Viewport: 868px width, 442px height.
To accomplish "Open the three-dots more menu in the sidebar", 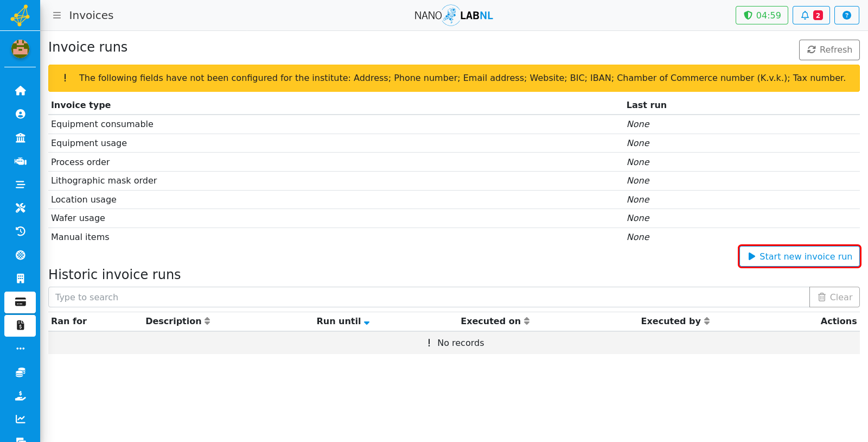I will click(x=20, y=349).
